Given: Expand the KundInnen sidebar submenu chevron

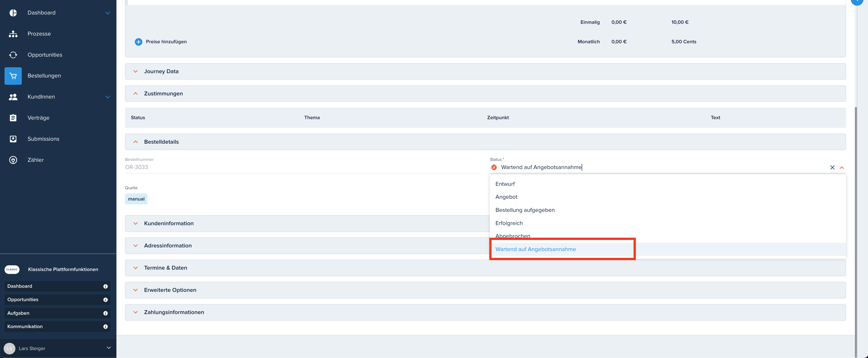Looking at the screenshot, I should coord(108,97).
